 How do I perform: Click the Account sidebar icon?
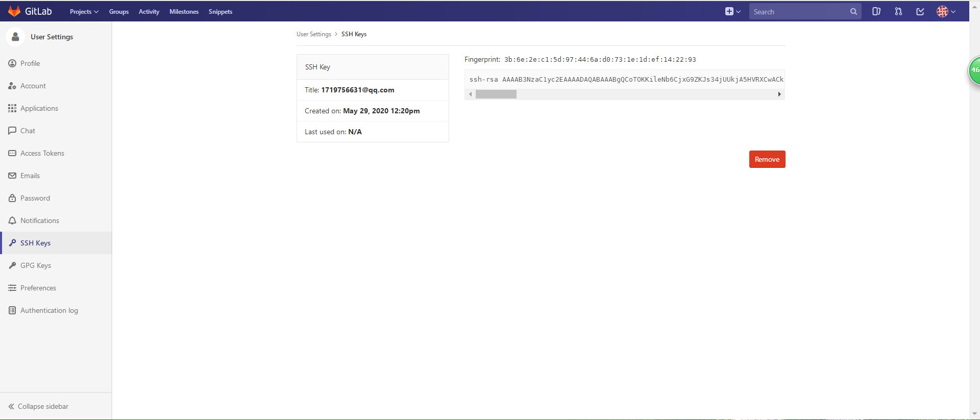tap(12, 86)
